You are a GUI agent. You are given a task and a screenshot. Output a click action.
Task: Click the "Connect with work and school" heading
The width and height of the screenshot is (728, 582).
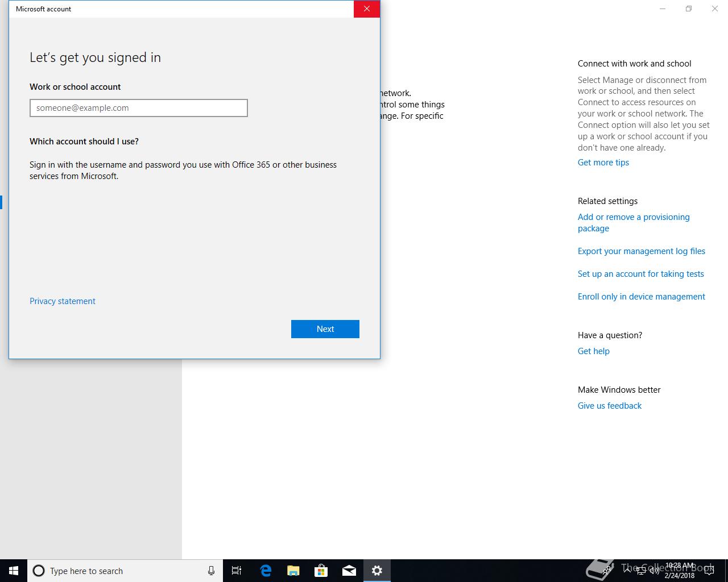(x=635, y=64)
